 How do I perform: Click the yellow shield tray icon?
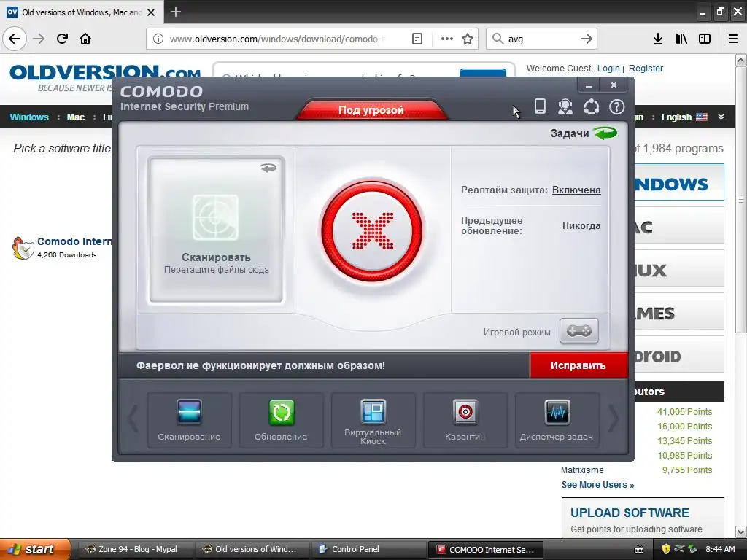[x=666, y=549]
